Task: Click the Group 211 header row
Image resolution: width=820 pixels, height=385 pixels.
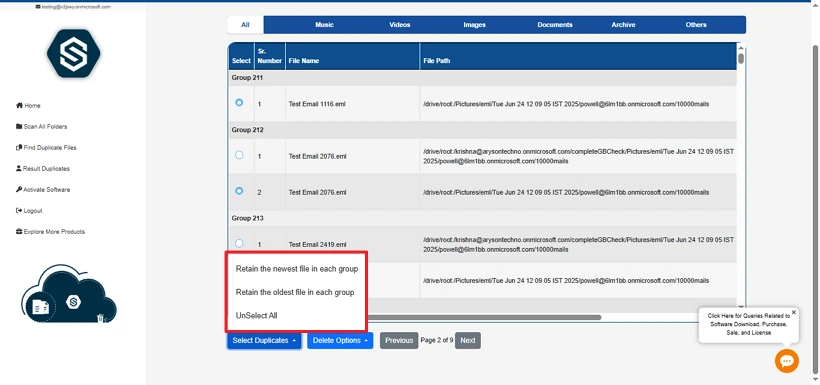Action: (482, 78)
